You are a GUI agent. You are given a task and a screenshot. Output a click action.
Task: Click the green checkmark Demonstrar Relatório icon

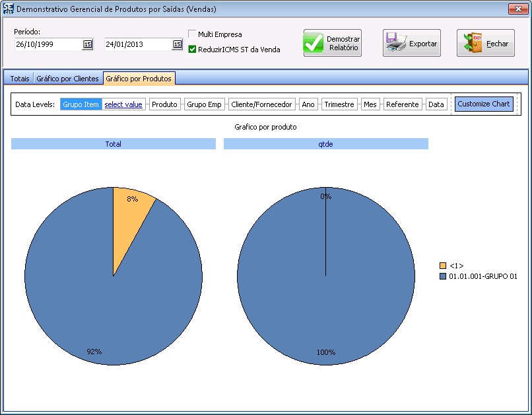pyautogui.click(x=314, y=43)
